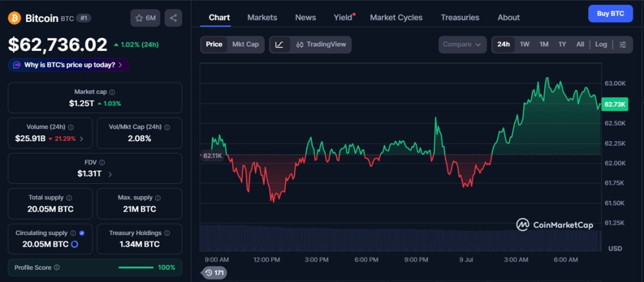Set chart range to 1M
644x282 pixels.
544,45
